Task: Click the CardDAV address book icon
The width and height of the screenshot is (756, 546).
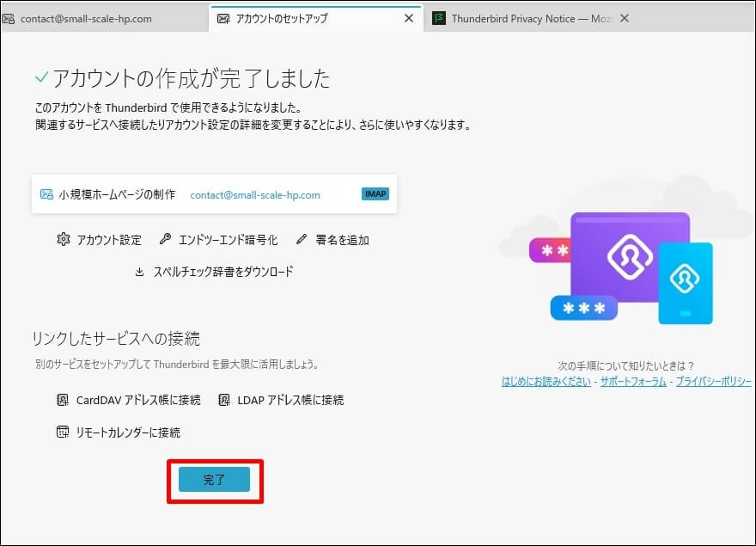Action: pos(63,400)
